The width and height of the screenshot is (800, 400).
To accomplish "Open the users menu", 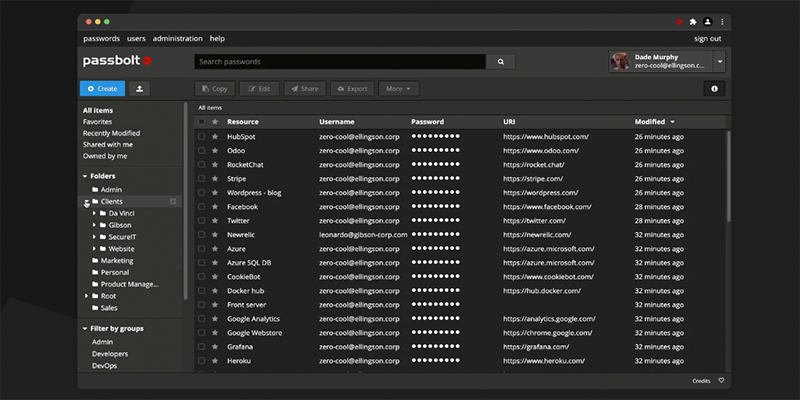I will 136,39.
